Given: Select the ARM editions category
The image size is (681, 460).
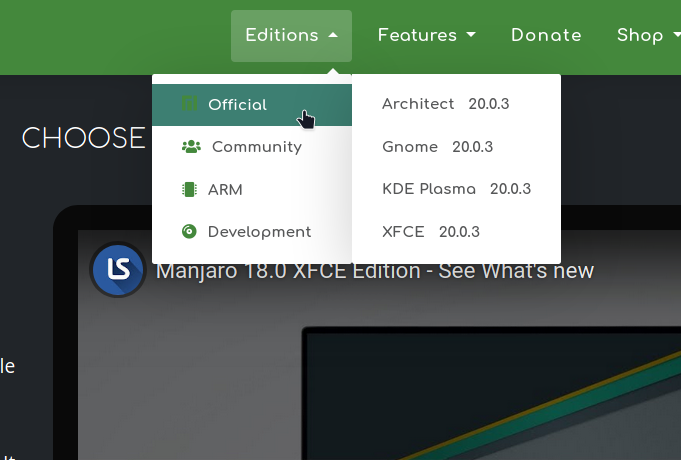Looking at the screenshot, I should click(x=252, y=189).
